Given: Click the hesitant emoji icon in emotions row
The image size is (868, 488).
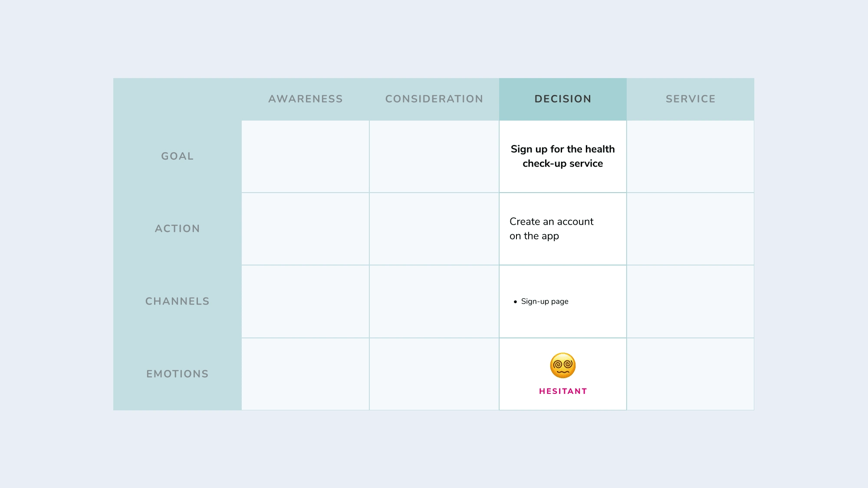Looking at the screenshot, I should [x=563, y=365].
